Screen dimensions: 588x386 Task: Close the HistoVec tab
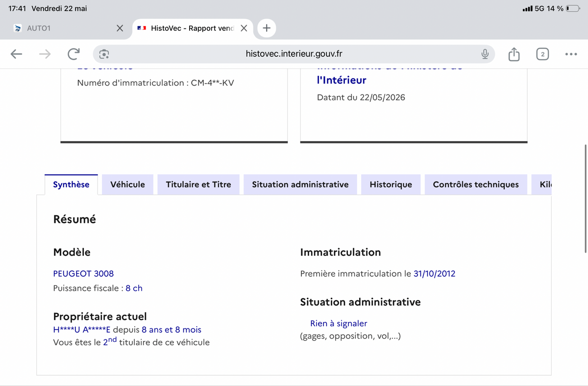[244, 28]
